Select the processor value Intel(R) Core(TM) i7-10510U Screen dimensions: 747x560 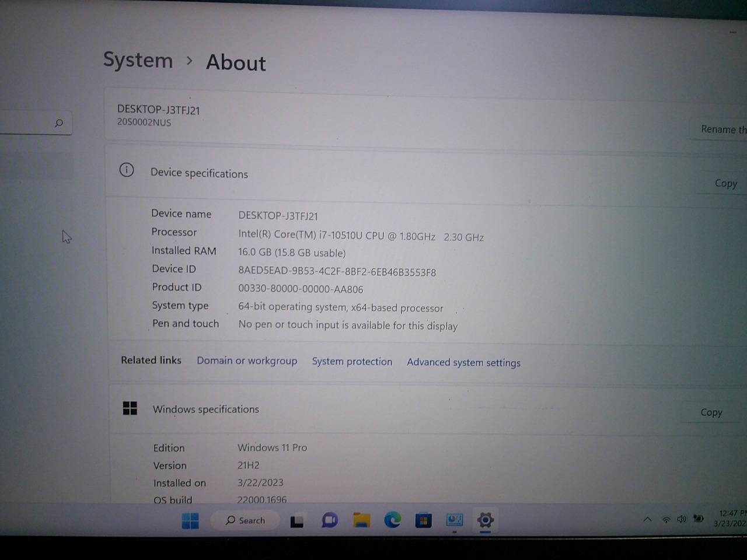pyautogui.click(x=361, y=236)
